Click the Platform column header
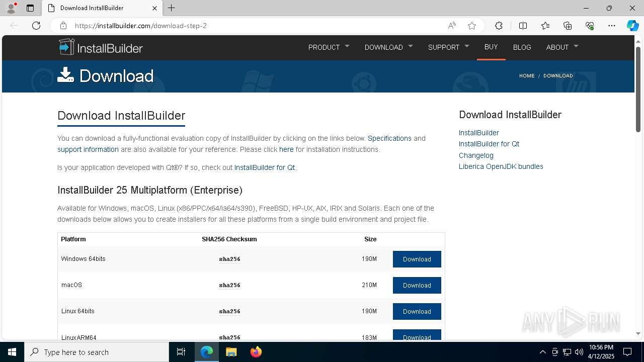 (x=73, y=239)
